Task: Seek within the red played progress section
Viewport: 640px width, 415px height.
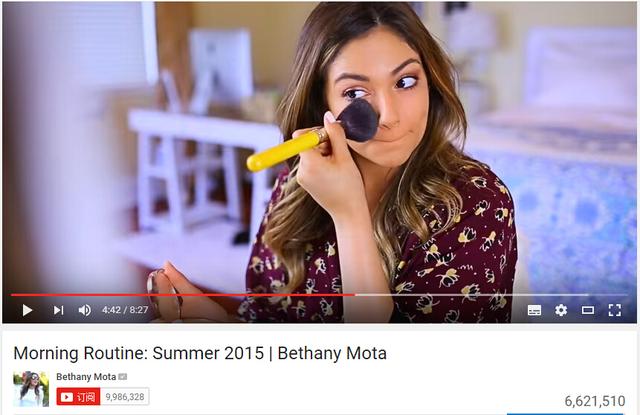Action: (x=183, y=295)
